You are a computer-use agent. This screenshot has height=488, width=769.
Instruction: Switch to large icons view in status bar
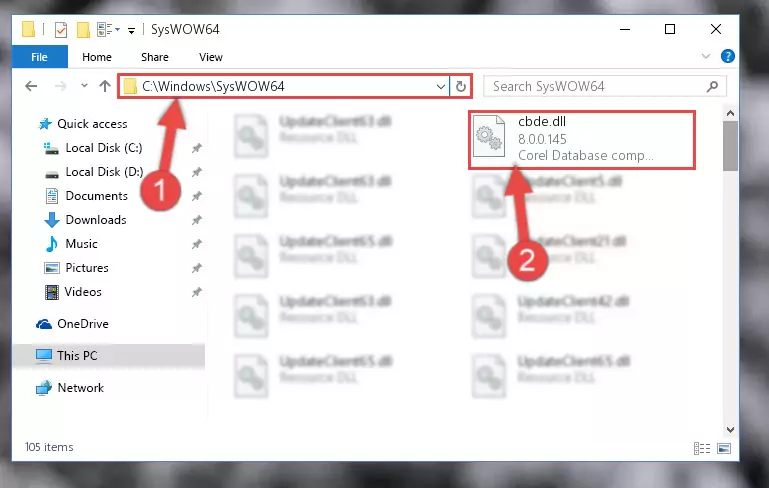[x=724, y=448]
